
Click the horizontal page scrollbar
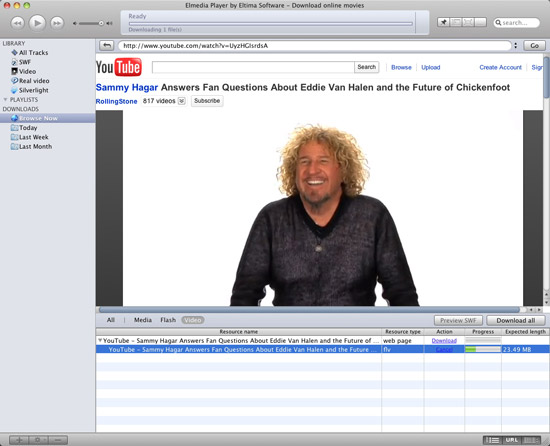[309, 310]
